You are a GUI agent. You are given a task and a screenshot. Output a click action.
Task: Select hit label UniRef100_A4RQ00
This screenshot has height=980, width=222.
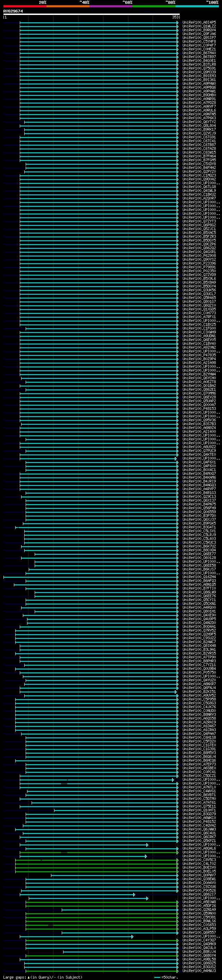coord(199,607)
